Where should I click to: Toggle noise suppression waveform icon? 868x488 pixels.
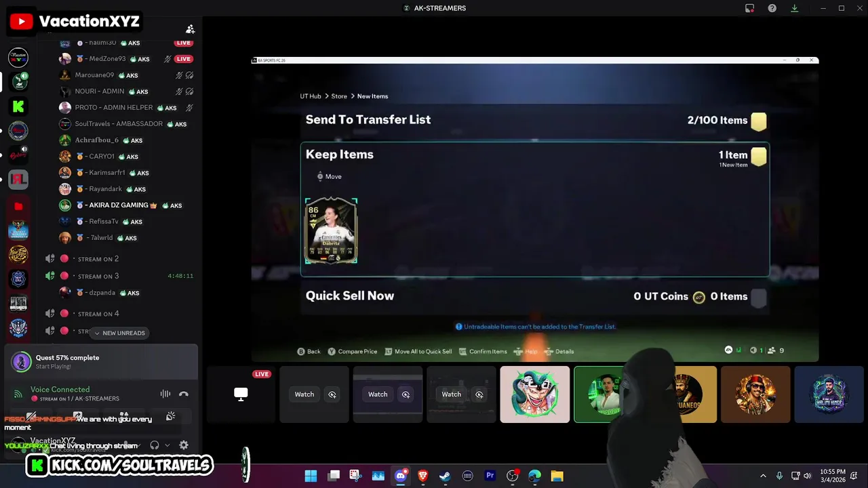click(165, 394)
